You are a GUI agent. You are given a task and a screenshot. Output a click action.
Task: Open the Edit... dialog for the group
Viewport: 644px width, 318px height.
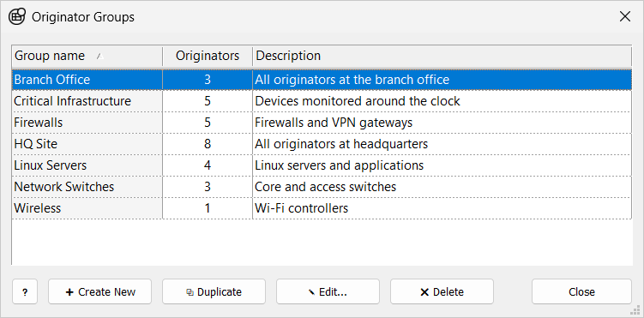click(328, 291)
